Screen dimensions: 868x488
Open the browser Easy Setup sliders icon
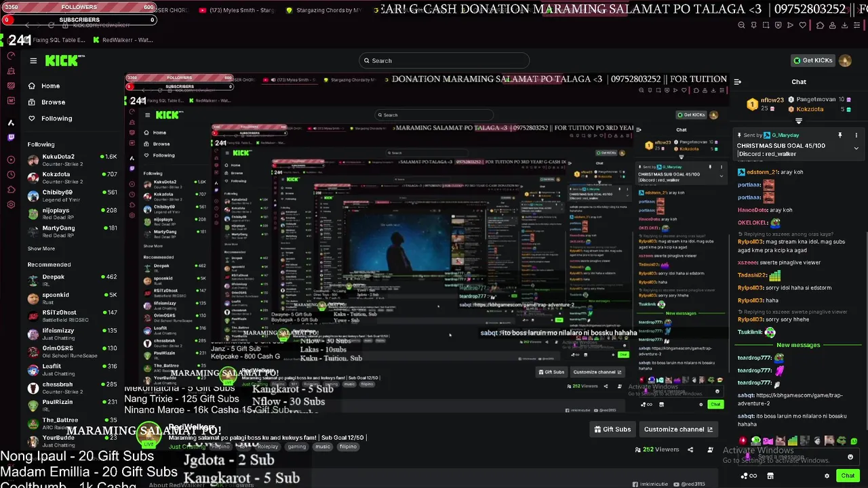click(x=857, y=25)
